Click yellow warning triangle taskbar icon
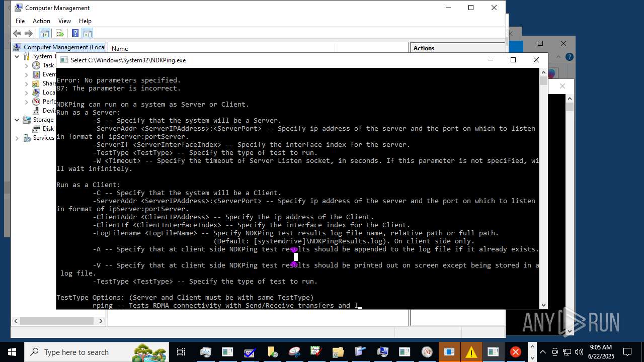644x362 pixels. (471, 352)
